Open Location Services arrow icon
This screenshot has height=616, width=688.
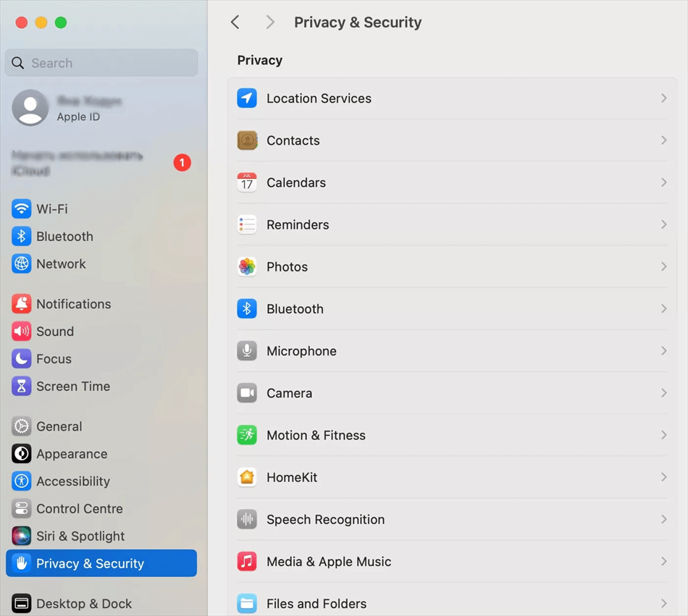click(x=247, y=98)
